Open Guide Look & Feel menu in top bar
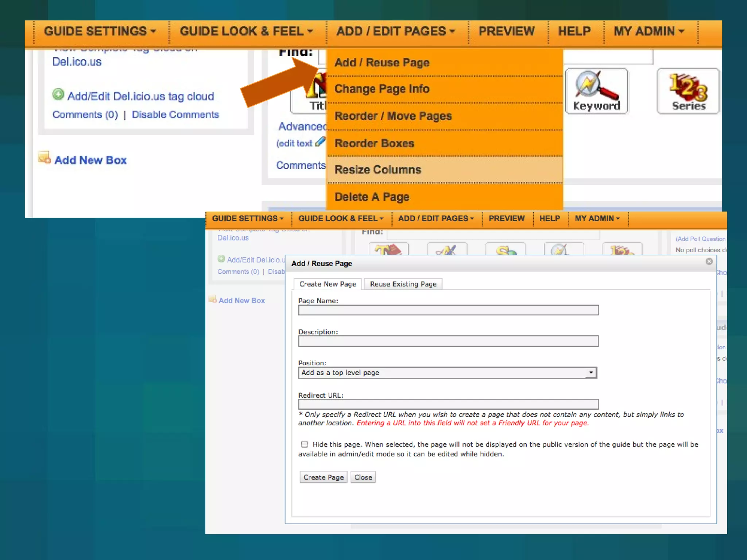Viewport: 747px width, 560px height. 246,31
